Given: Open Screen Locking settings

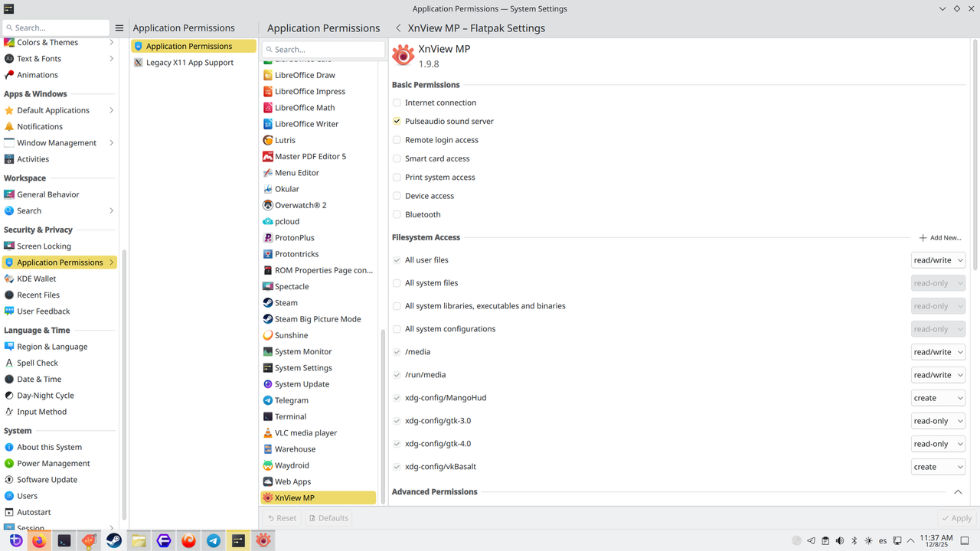Looking at the screenshot, I should (60, 246).
